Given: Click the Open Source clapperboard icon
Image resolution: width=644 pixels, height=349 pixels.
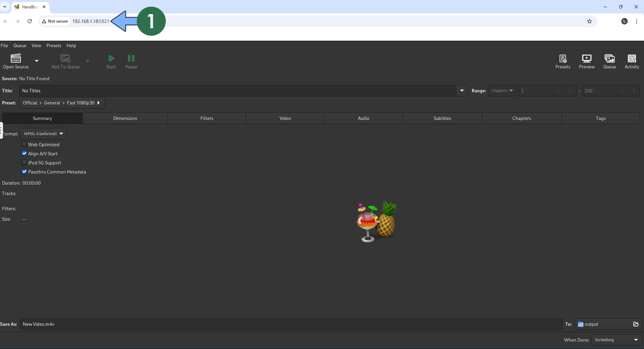Looking at the screenshot, I should pos(15,59).
